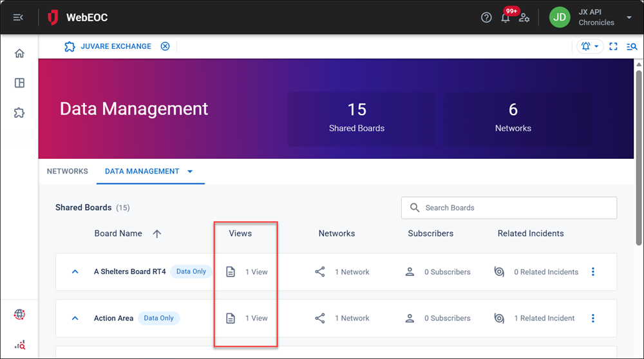The width and height of the screenshot is (644, 359).
Task: Click the 15 Shared Boards card
Action: (361, 119)
